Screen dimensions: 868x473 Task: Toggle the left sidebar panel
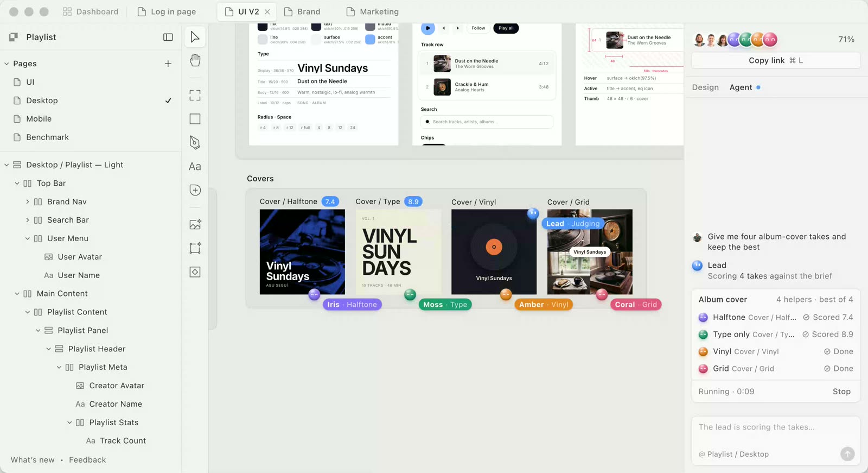tap(168, 37)
